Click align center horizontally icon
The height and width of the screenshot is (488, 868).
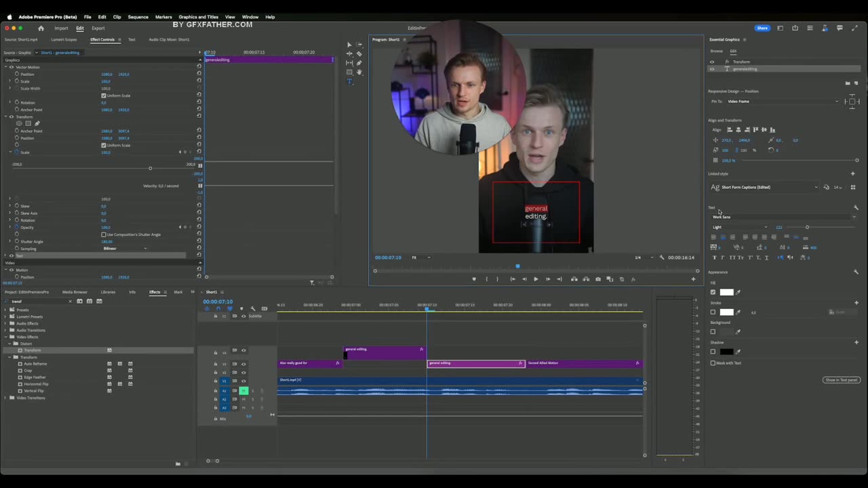(738, 129)
